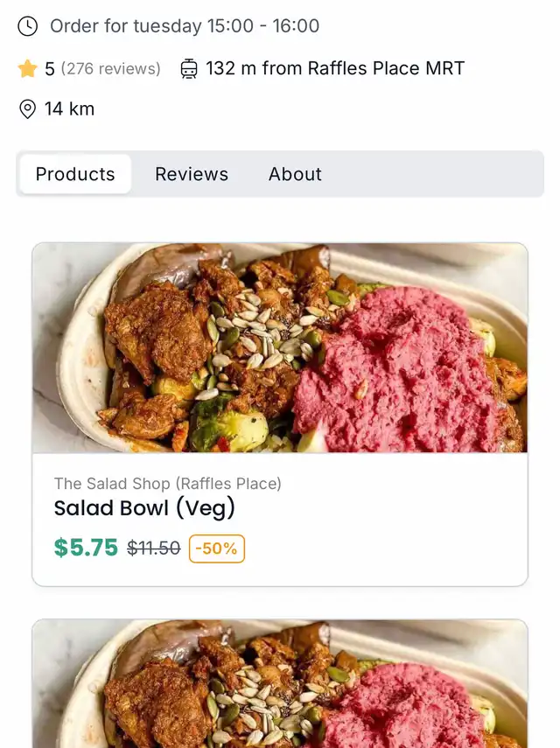This screenshot has width=560, height=748.
Task: Open the first Salad Bowl product image
Action: coord(280,348)
